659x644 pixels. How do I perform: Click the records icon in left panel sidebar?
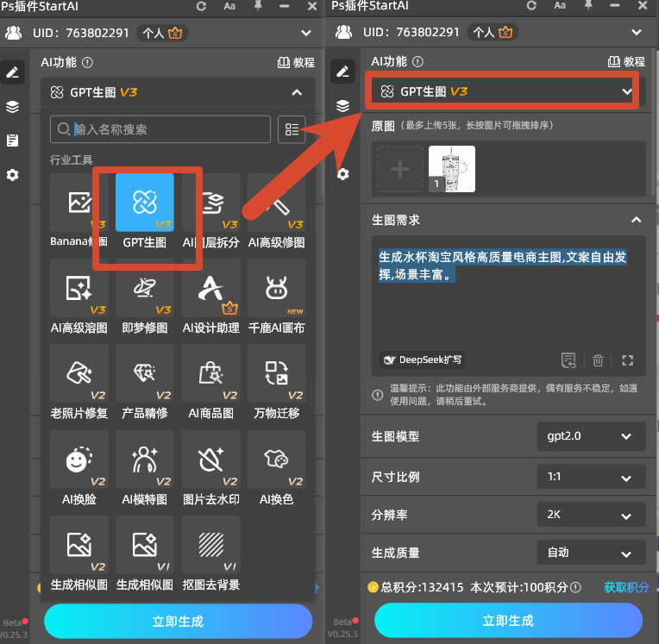[x=13, y=141]
